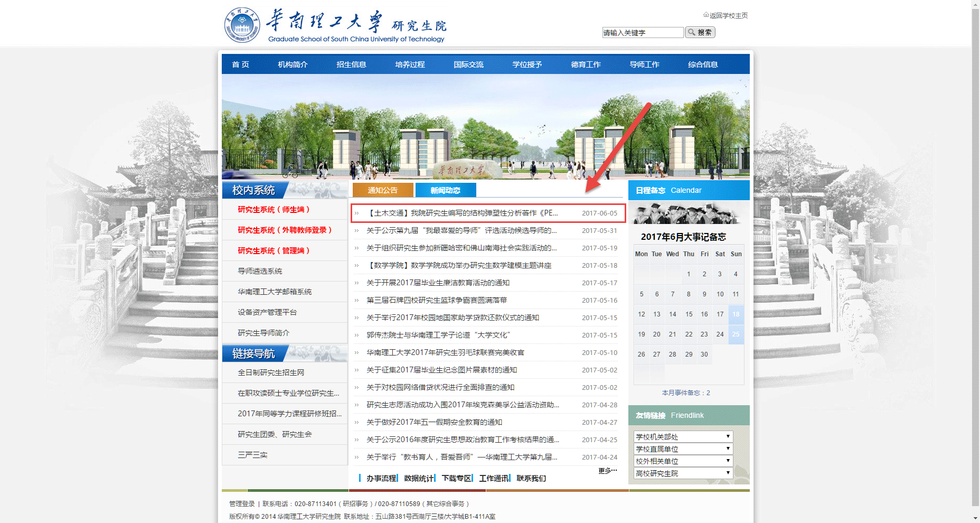Open the 学位授予 menu
Viewport: 980px width, 523px height.
click(527, 64)
